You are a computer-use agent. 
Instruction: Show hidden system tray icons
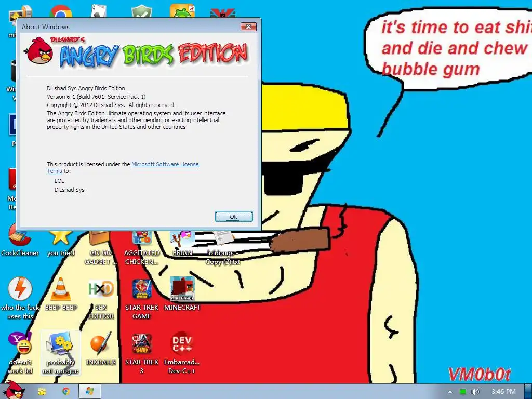click(450, 392)
